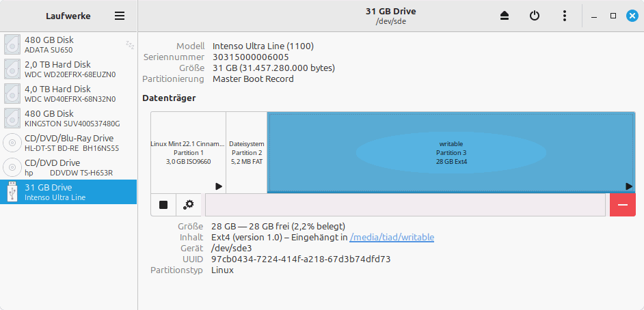The image size is (644, 310).
Task: Open the Laufwerke hamburger menu
Action: (120, 16)
